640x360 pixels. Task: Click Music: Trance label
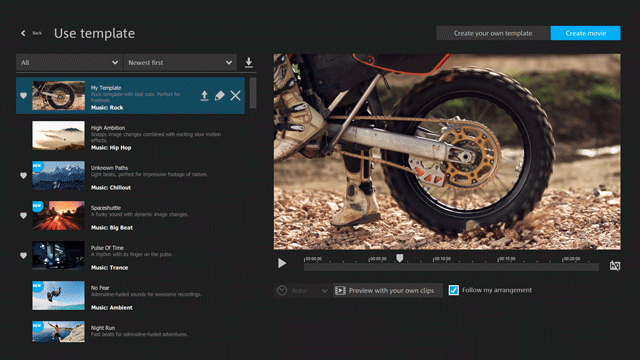tap(109, 268)
